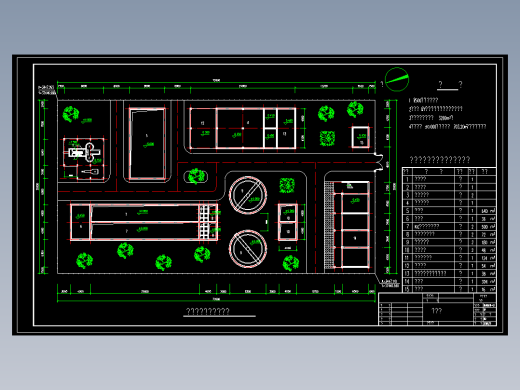
Task: Click the large title cell in the title block
Action: [x=448, y=311]
